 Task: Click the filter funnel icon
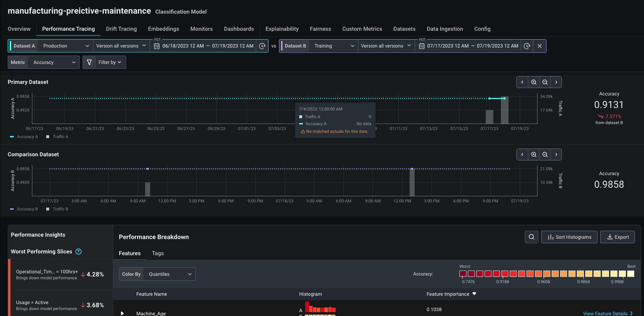tap(89, 62)
